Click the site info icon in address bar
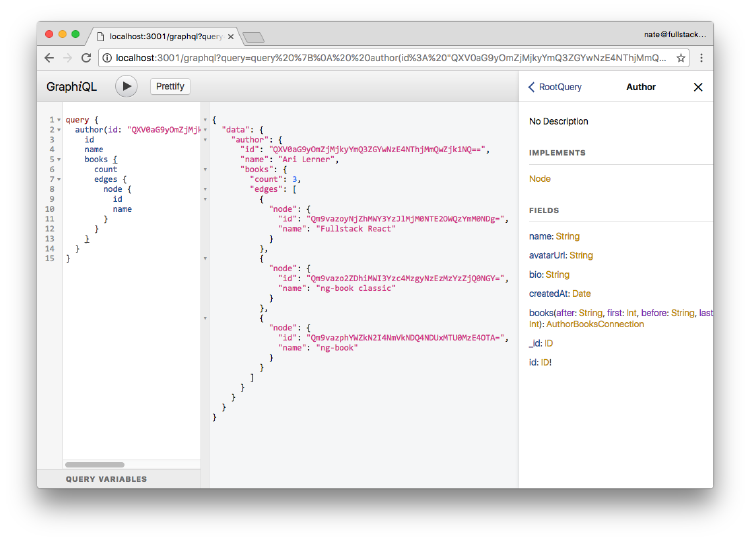This screenshot has width=750, height=541. tap(106, 58)
